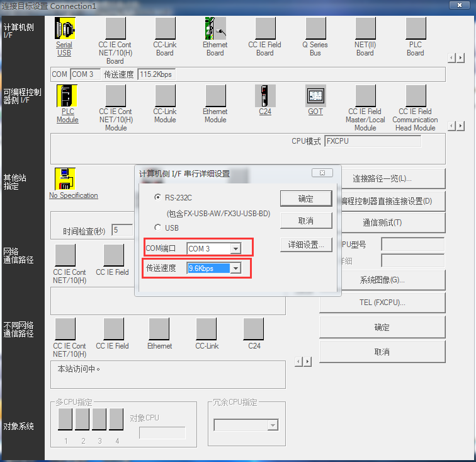Image resolution: width=476 pixels, height=462 pixels.
Task: Click the PC-side Ethernet Board icon
Action: coord(215,28)
